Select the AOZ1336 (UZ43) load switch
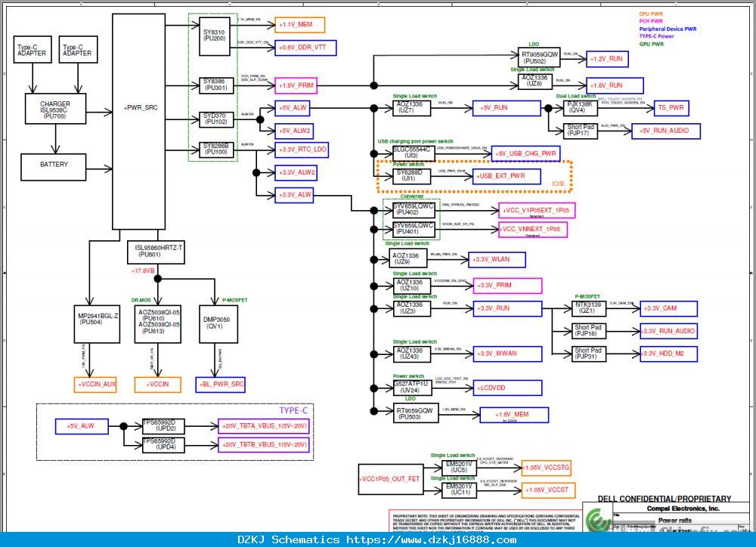 pyautogui.click(x=412, y=354)
